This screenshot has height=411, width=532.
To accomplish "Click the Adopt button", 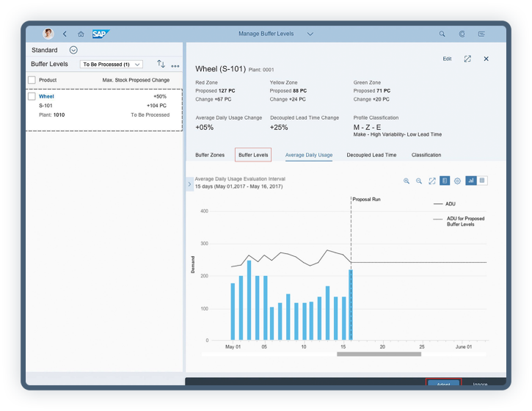I will (x=443, y=382).
